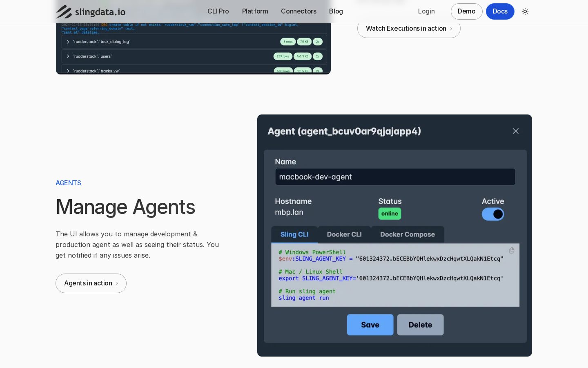Toggle the Active switch off
Viewport: 588px width, 368px height.
pyautogui.click(x=493, y=214)
